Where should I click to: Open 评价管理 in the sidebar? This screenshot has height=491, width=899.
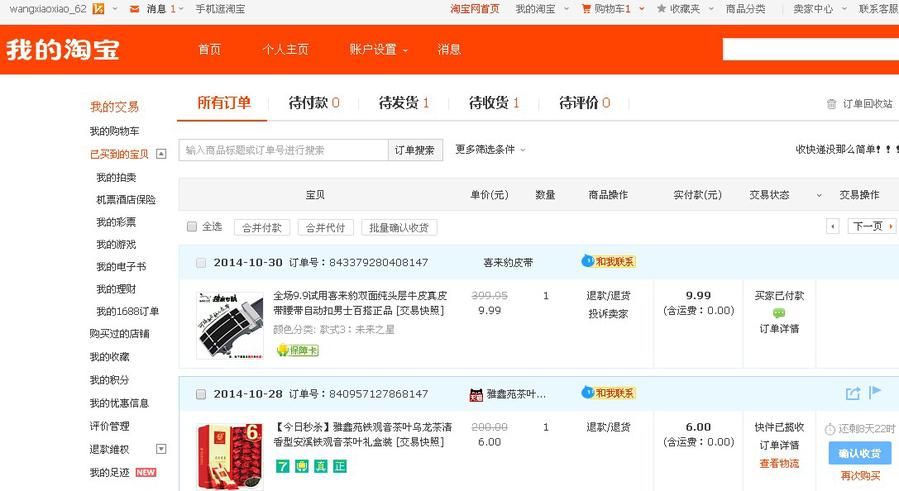point(110,426)
